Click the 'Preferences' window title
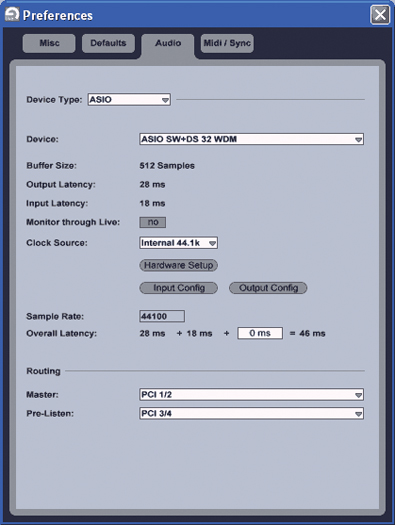The width and height of the screenshot is (395, 525). [x=58, y=15]
